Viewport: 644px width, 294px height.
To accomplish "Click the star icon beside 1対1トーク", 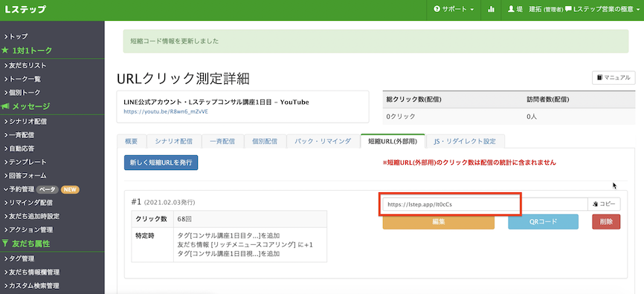I will (5, 50).
